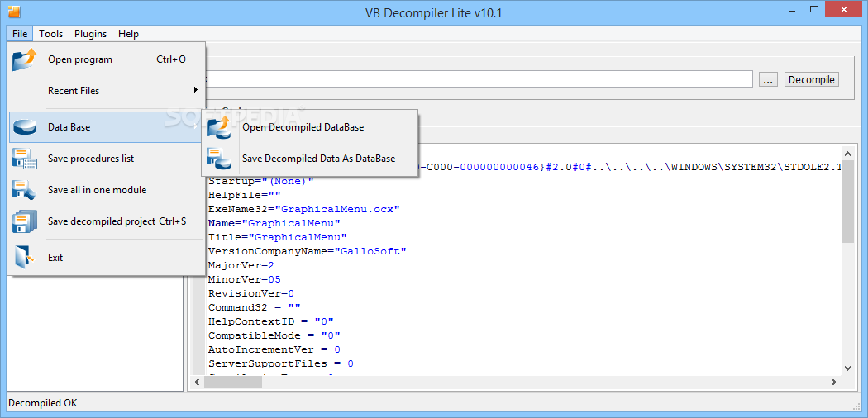868x418 pixels.
Task: Choose Save procedures list
Action: click(x=107, y=159)
